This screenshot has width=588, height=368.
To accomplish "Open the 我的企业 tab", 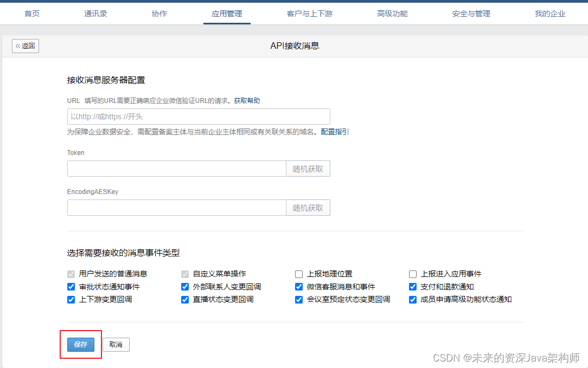I will [x=550, y=14].
